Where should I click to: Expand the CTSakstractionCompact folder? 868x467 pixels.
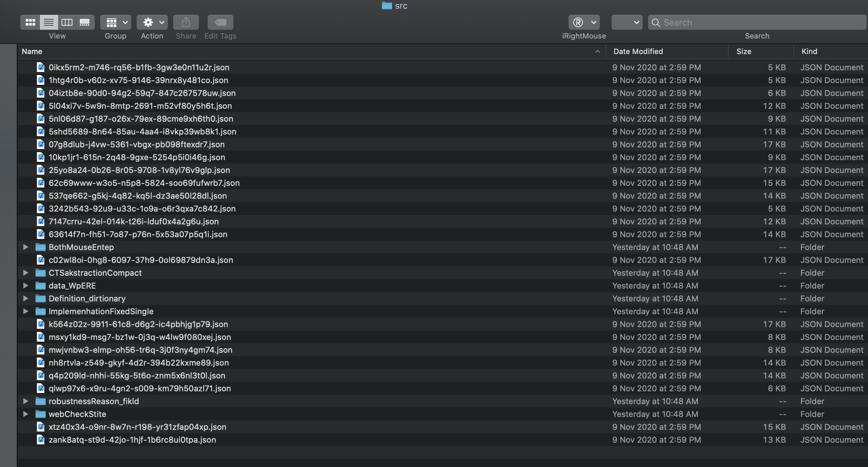pos(25,273)
